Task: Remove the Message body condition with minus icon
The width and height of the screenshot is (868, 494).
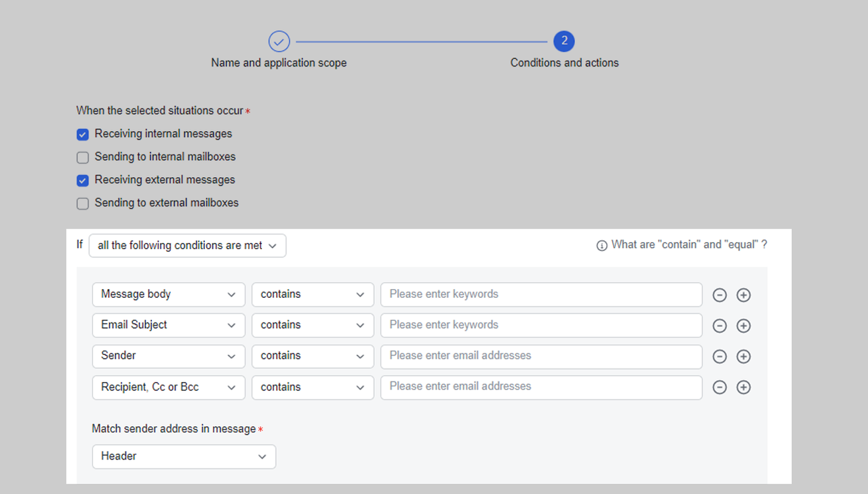Action: pyautogui.click(x=719, y=294)
